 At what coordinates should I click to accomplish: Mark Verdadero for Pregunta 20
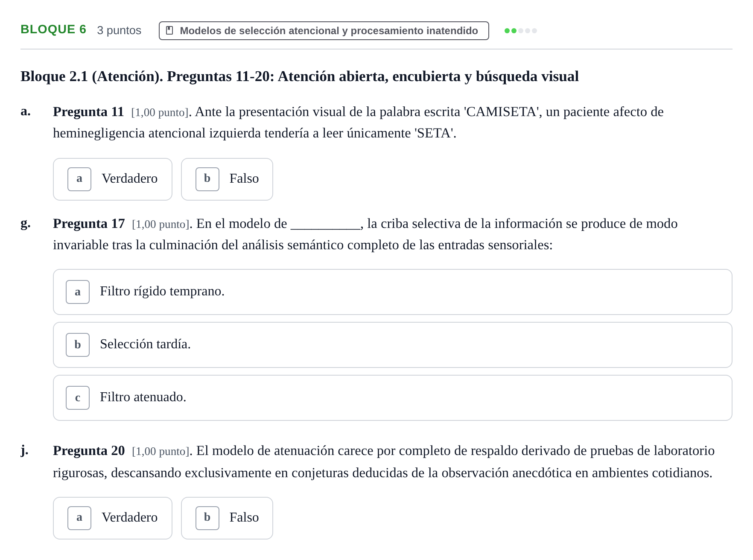[113, 518]
